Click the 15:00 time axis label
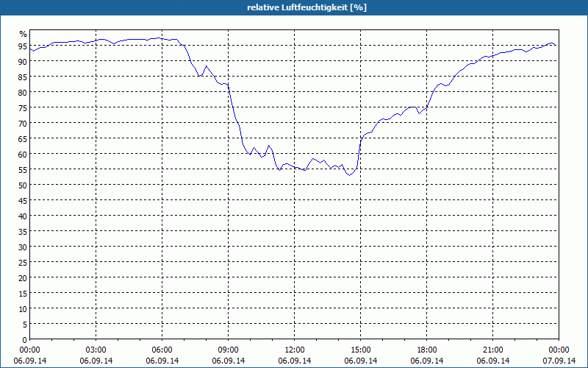This screenshot has width=588, height=368. 361,350
